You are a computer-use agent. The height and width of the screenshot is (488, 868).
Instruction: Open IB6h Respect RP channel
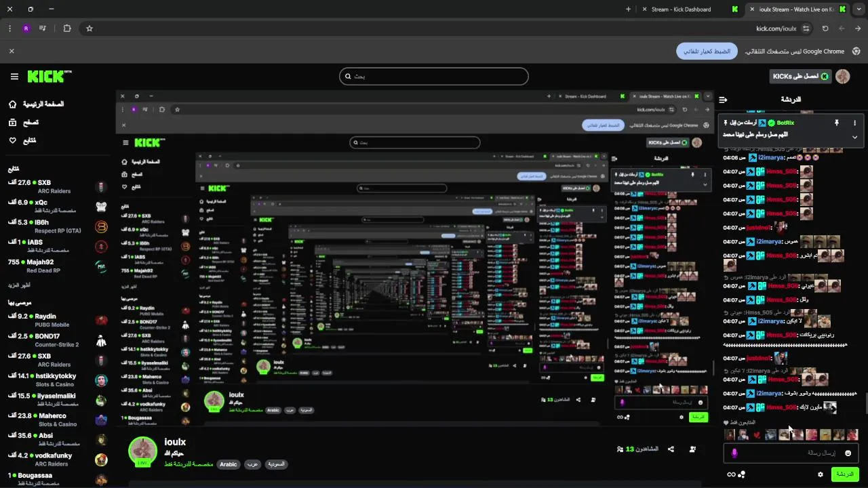[x=58, y=226]
